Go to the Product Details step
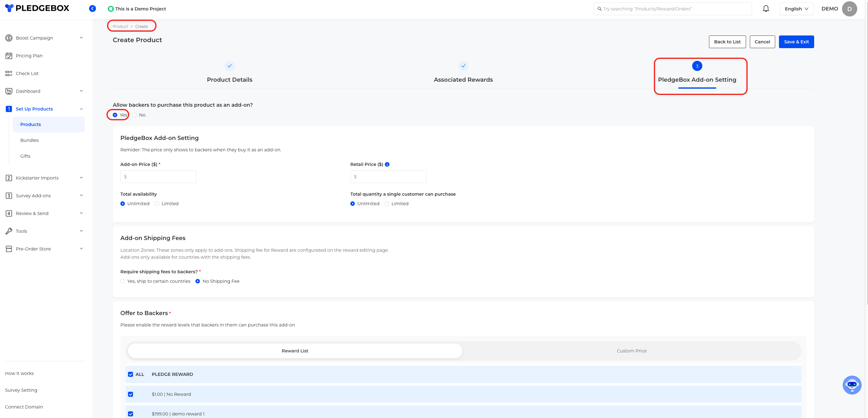868x418 pixels. point(229,80)
